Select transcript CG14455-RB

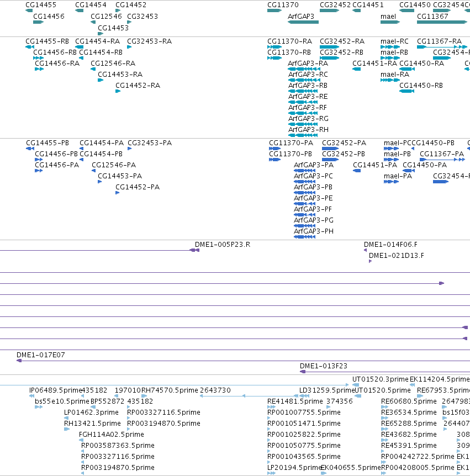pyautogui.click(x=29, y=47)
